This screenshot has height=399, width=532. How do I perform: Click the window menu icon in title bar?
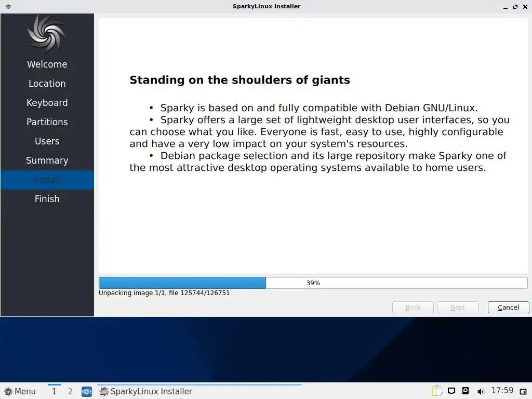tap(8, 6)
